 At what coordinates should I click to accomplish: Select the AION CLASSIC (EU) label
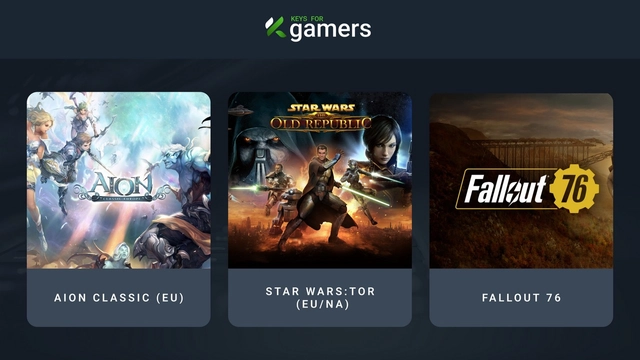(x=119, y=298)
